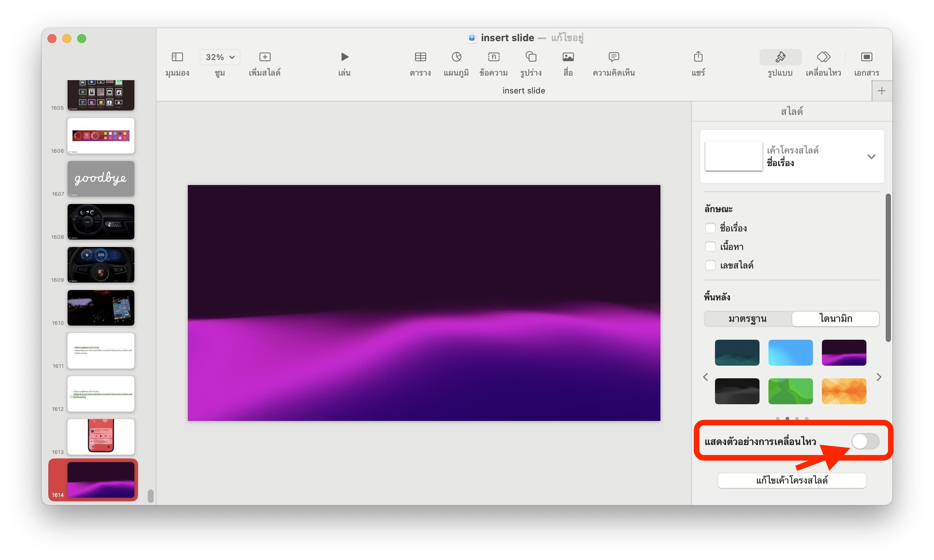Open the 32% zoom dropdown

click(x=220, y=57)
